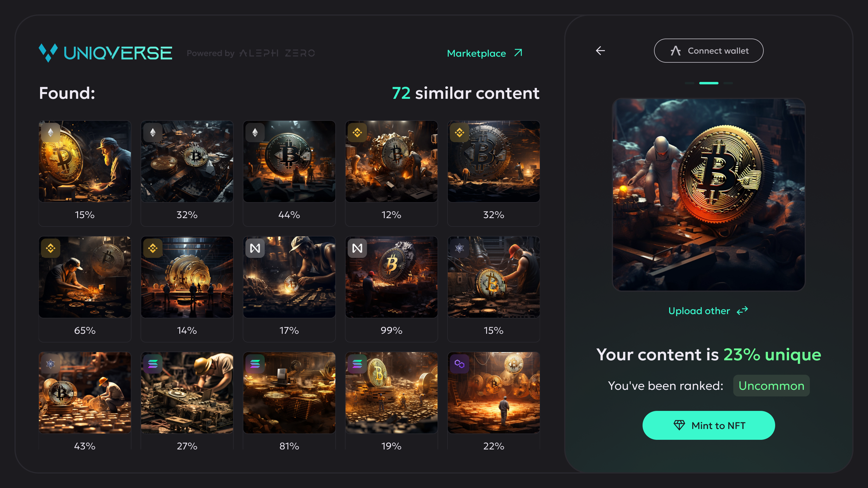Click Upload other link
The width and height of the screenshot is (868, 488).
708,311
